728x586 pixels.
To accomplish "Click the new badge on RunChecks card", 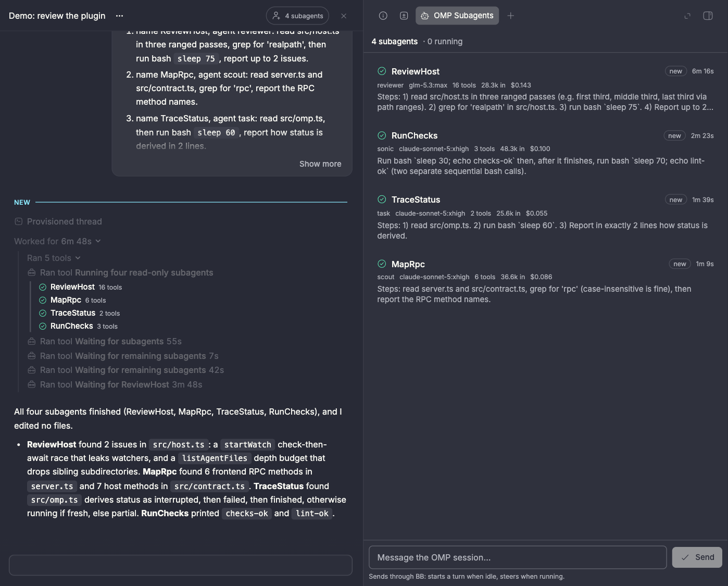I will click(x=675, y=135).
